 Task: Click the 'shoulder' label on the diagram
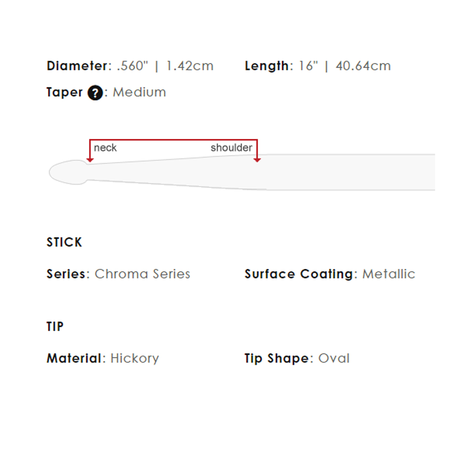point(231,148)
